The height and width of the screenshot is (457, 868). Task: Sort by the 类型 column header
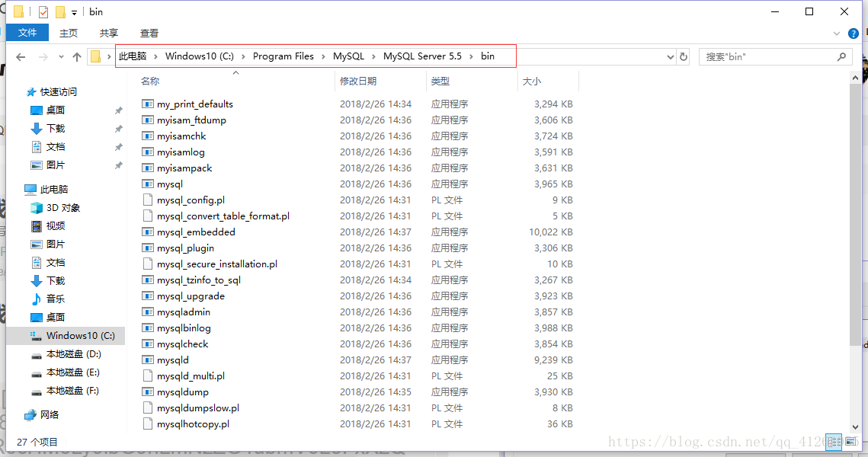point(440,81)
